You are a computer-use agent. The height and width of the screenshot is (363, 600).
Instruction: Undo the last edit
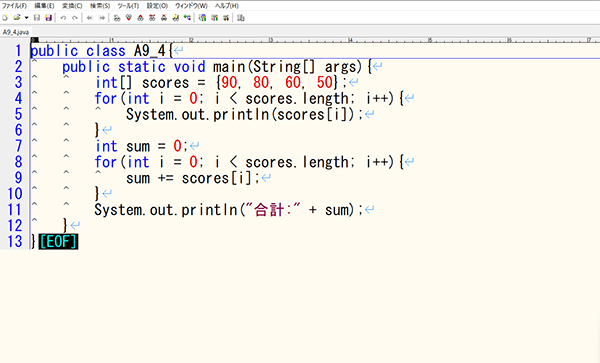click(63, 18)
